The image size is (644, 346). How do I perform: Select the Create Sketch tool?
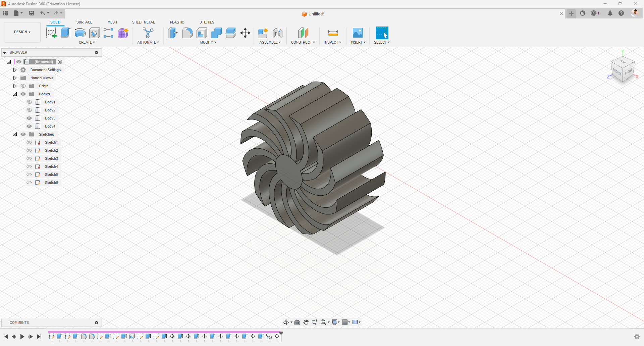(51, 33)
